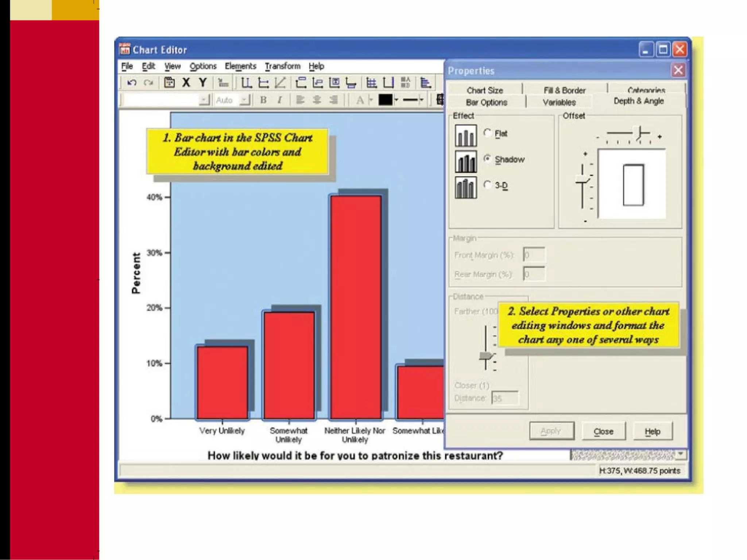Select the 3-D effect radio button
Viewport: 747px width, 560px height.
point(487,184)
